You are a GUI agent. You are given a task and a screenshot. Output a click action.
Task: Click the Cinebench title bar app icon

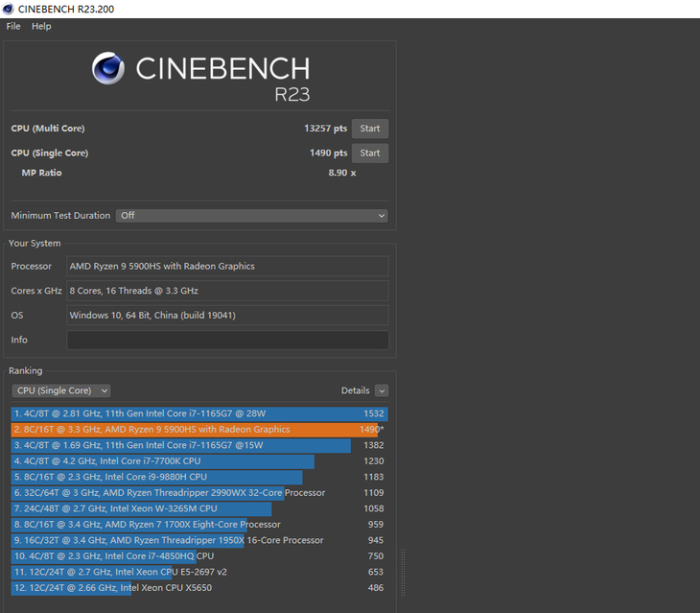tap(8, 8)
